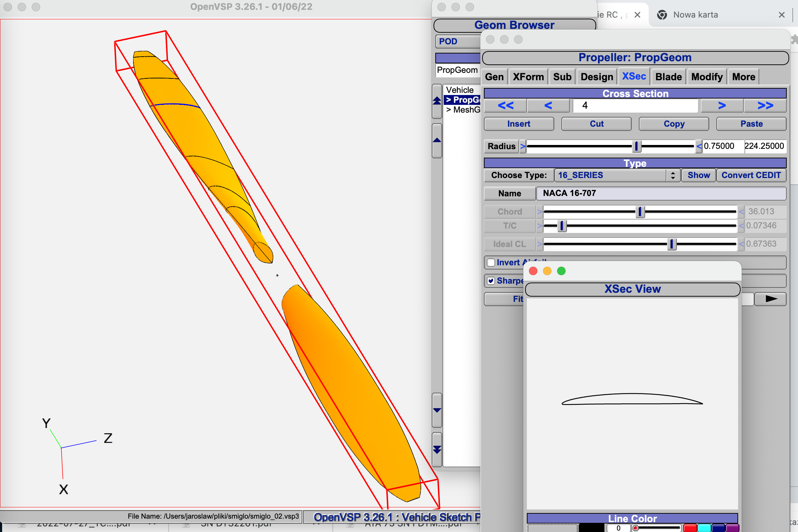Click move-to-bottom double arrow in Geom Browser
Screen dimensions: 798x532
[x=437, y=450]
